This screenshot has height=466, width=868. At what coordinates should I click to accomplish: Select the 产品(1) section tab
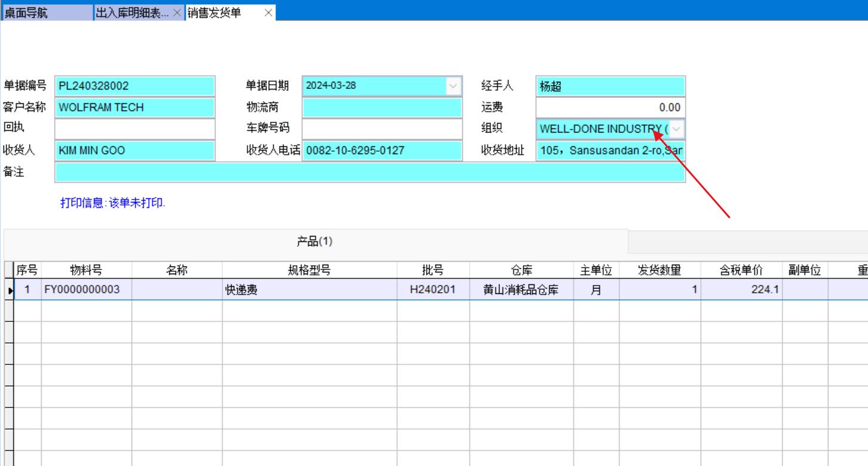[315, 241]
